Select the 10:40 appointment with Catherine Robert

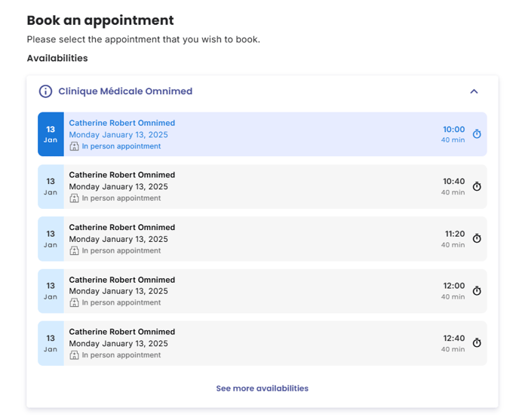click(263, 187)
